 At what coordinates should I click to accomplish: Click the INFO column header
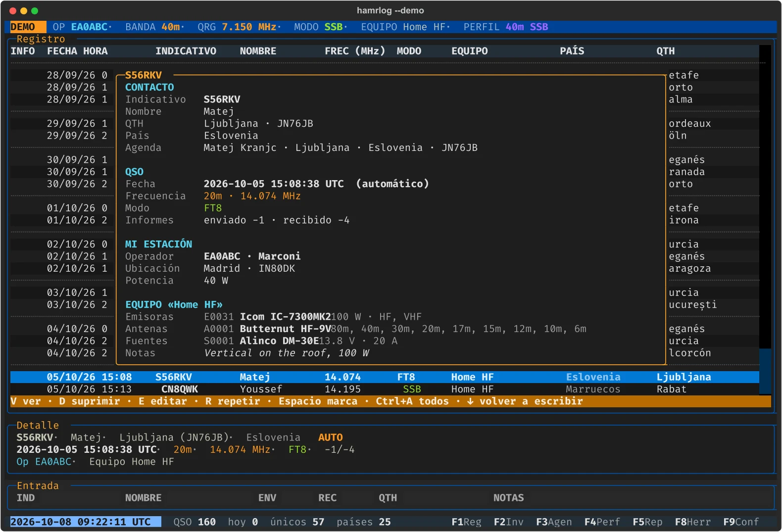(x=23, y=51)
